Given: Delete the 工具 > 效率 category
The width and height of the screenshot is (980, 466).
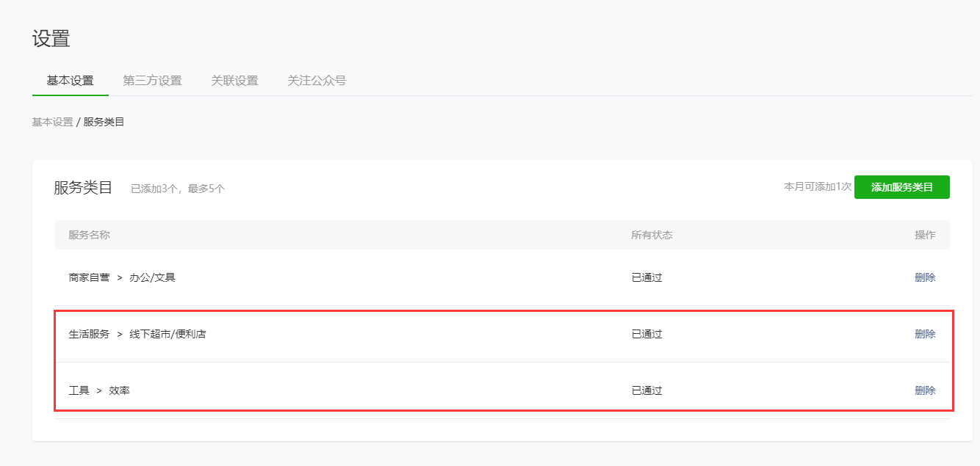Looking at the screenshot, I should 924,390.
